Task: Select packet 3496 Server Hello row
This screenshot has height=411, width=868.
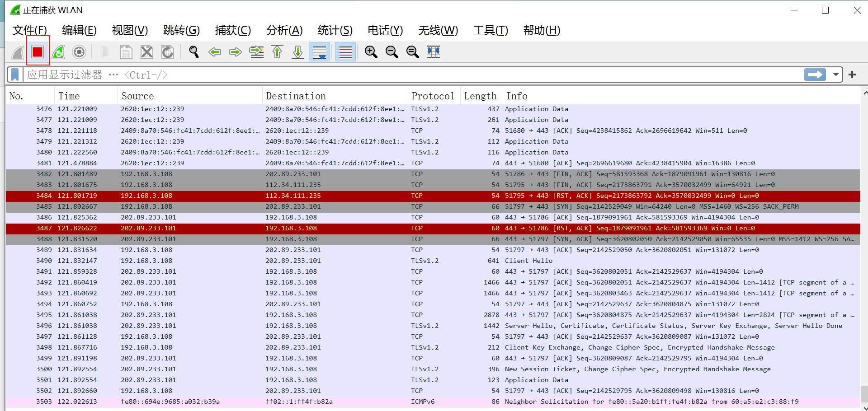Action: pos(433,326)
